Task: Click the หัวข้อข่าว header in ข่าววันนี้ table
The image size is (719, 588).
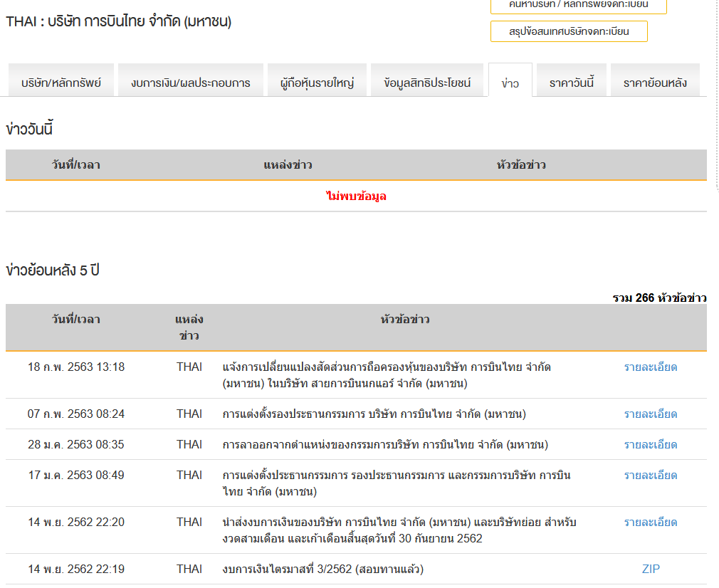Action: (521, 164)
